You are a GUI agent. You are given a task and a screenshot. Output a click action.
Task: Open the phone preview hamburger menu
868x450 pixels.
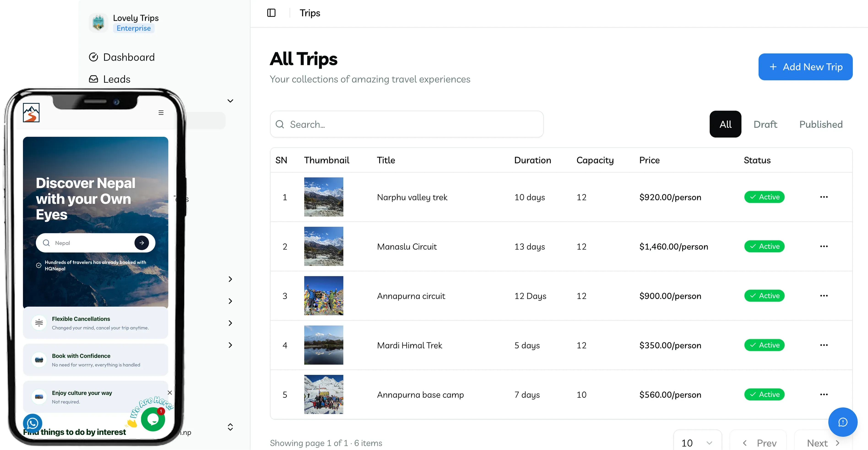click(161, 113)
